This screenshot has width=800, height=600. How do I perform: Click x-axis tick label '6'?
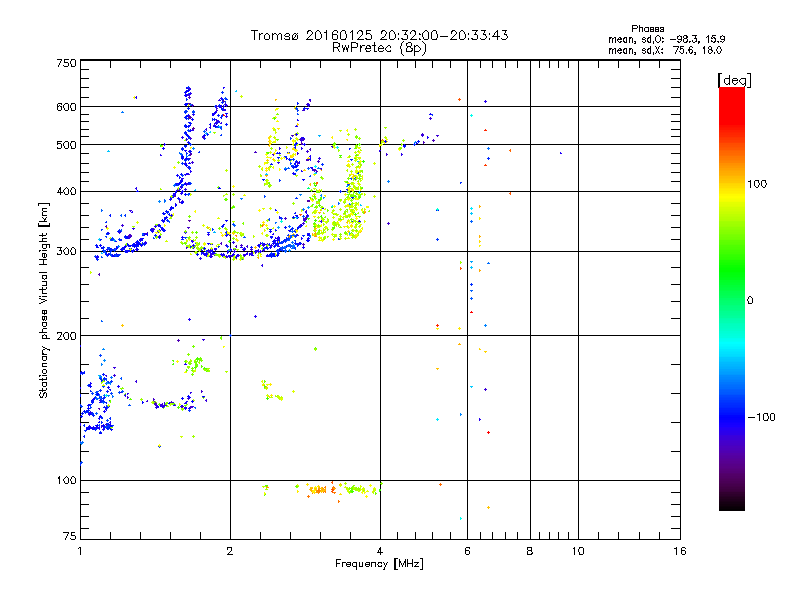[x=467, y=551]
